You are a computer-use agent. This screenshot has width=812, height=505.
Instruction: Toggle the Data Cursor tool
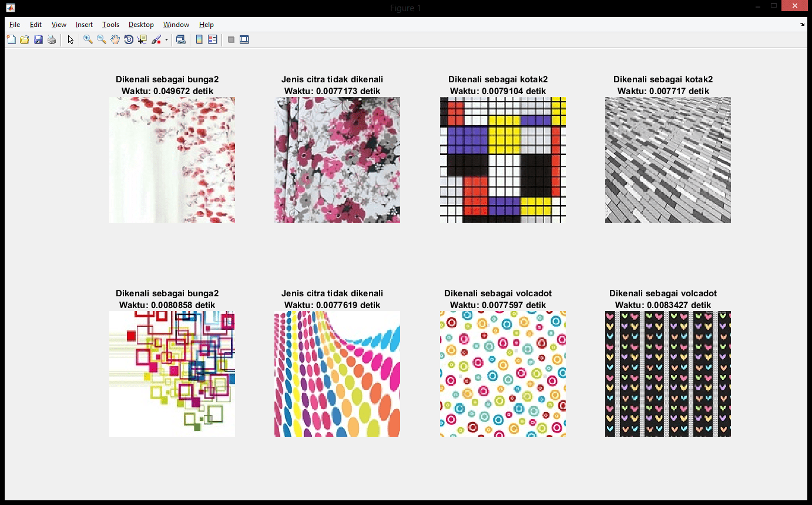142,40
